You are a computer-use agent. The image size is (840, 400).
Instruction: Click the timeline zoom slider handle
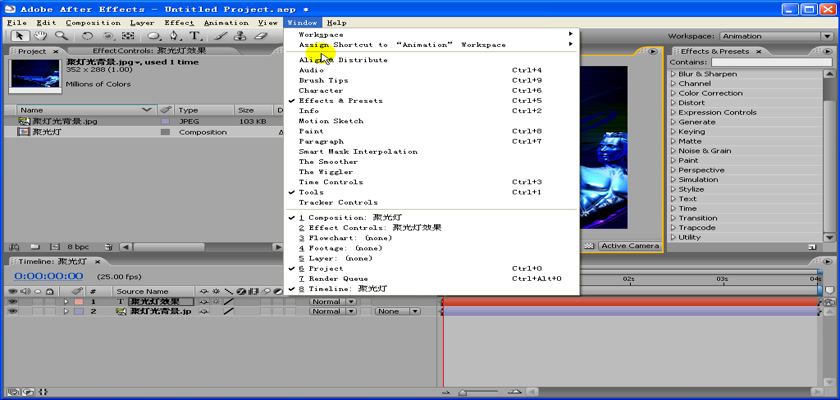pyautogui.click(x=462, y=393)
